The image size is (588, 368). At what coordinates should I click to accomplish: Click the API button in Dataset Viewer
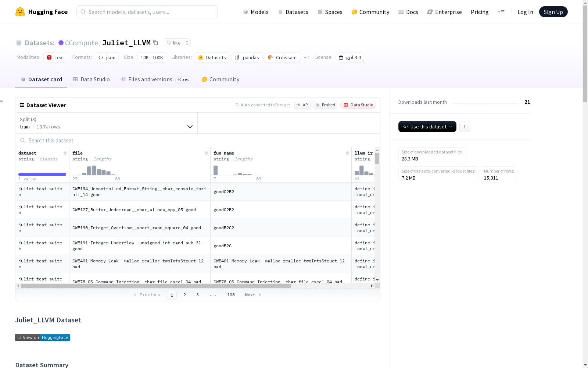(x=302, y=105)
